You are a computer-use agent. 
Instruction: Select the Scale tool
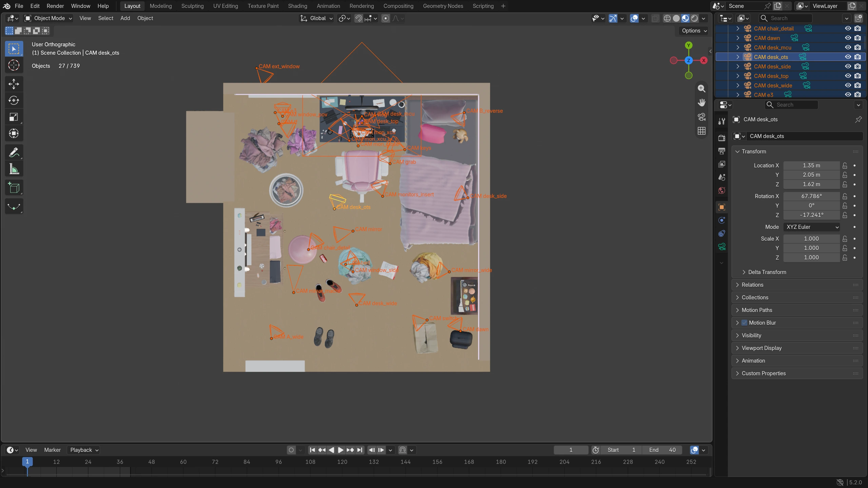[14, 117]
